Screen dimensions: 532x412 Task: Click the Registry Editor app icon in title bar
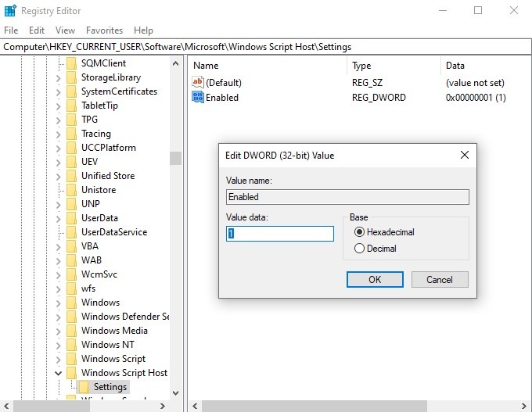click(10, 10)
